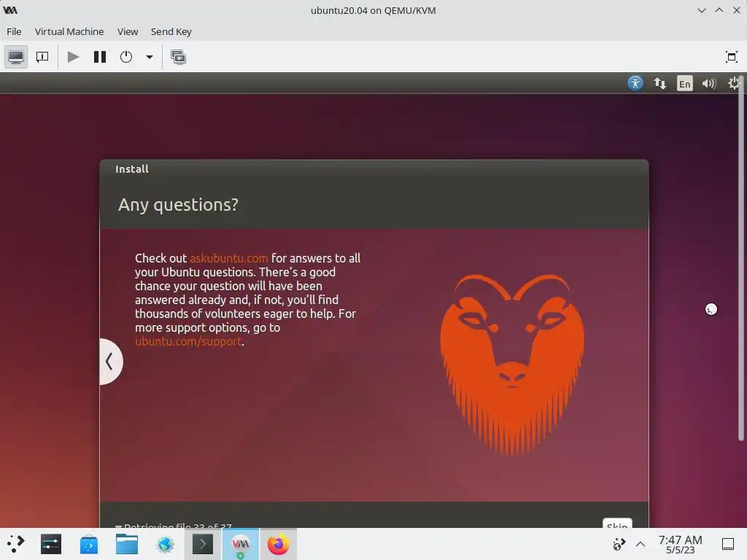Open the Ubuntu accessibility indicator

point(635,83)
